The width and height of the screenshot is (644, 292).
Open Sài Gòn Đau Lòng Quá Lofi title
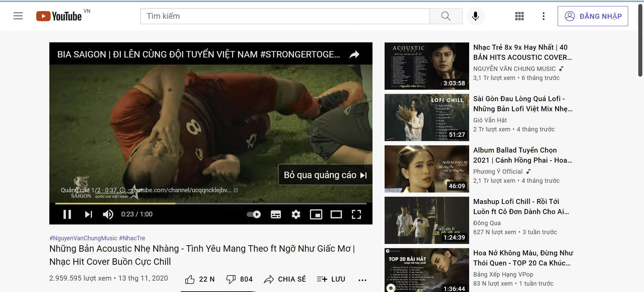tap(523, 104)
